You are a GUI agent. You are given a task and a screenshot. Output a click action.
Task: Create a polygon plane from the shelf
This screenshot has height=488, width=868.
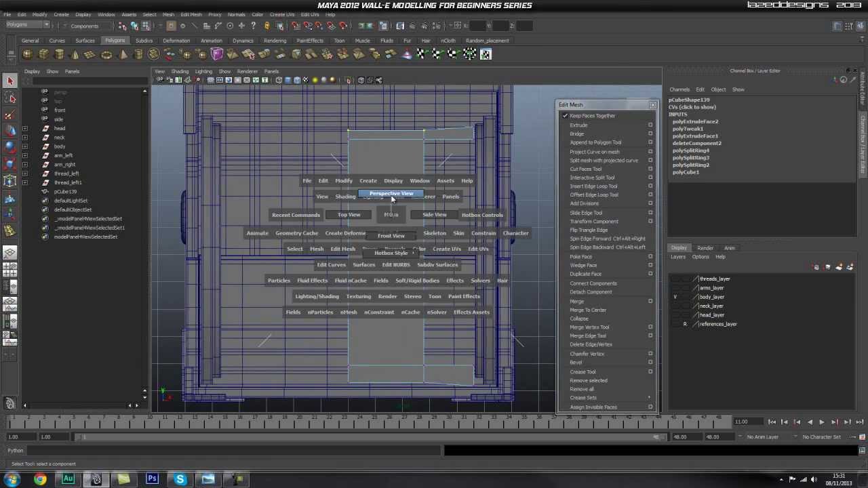click(x=91, y=54)
